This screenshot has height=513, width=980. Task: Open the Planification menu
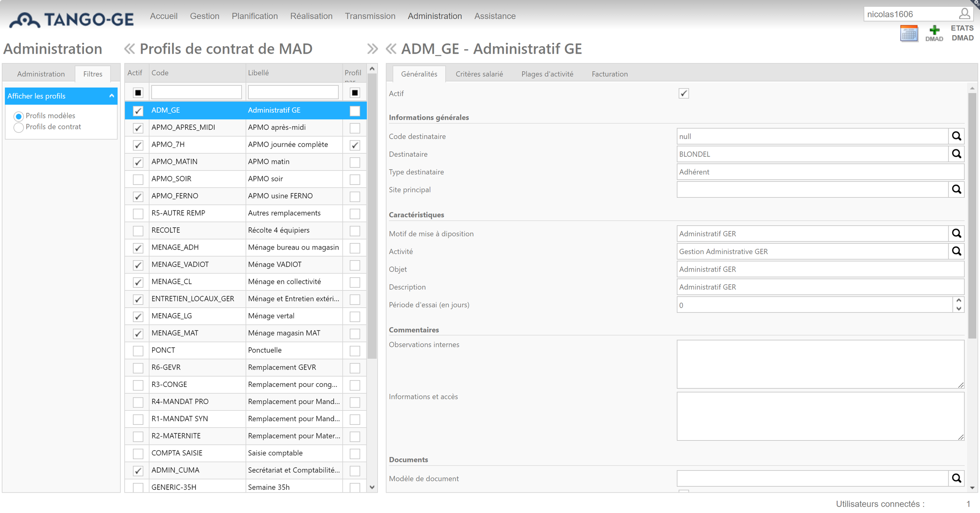click(255, 16)
